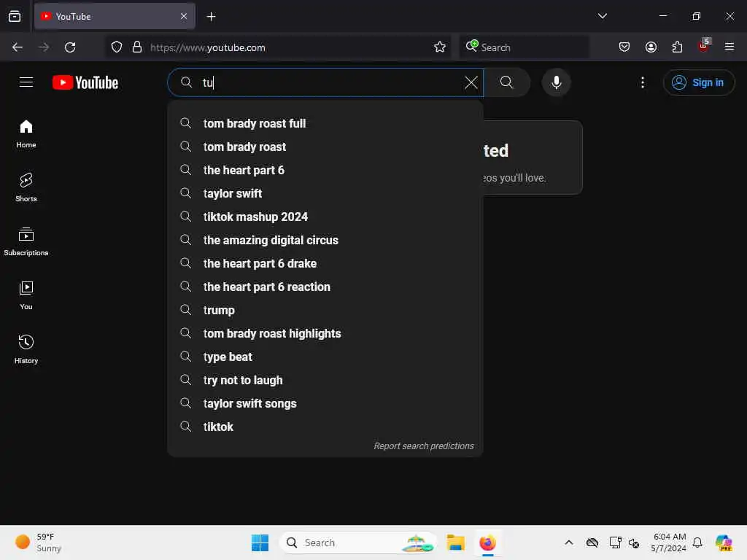Open the Firefox application menu

click(x=729, y=47)
